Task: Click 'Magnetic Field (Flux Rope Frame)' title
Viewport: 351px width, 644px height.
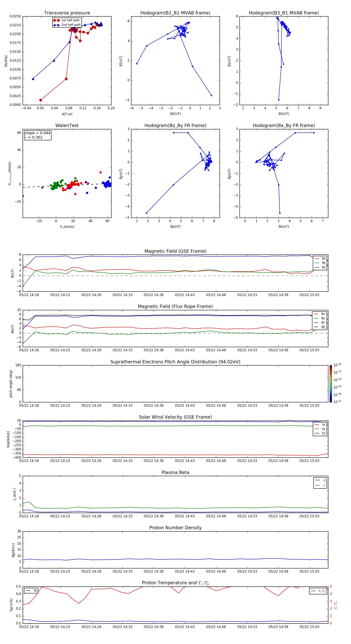Action: (x=175, y=307)
